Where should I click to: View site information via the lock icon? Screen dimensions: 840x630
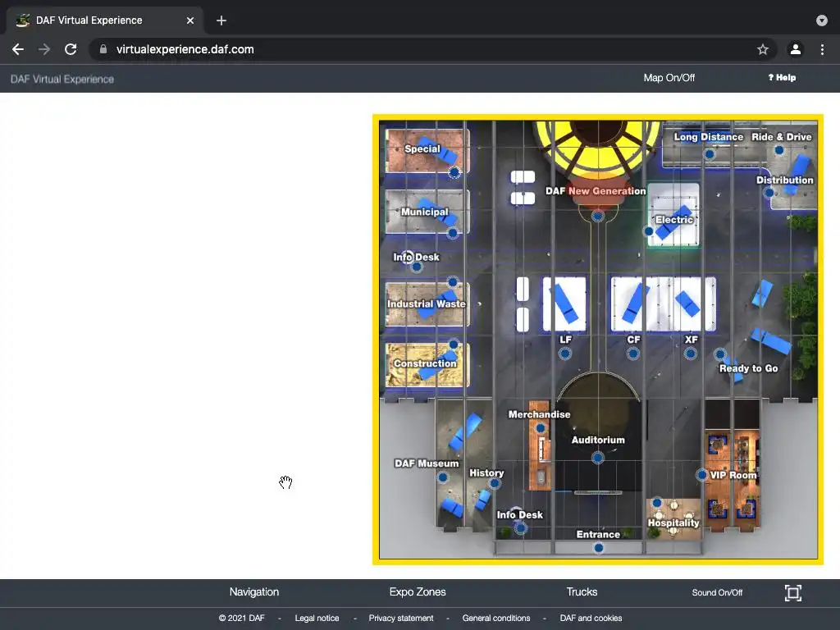point(103,49)
